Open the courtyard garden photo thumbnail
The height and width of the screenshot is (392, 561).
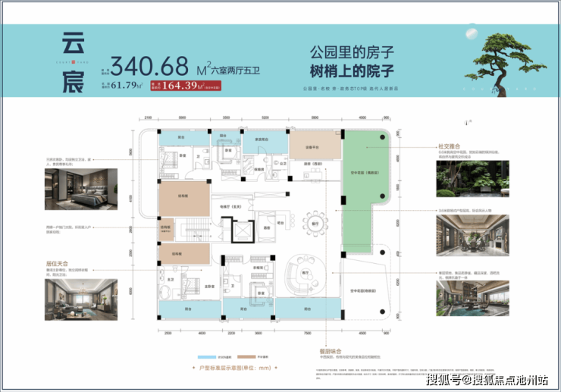click(472, 179)
